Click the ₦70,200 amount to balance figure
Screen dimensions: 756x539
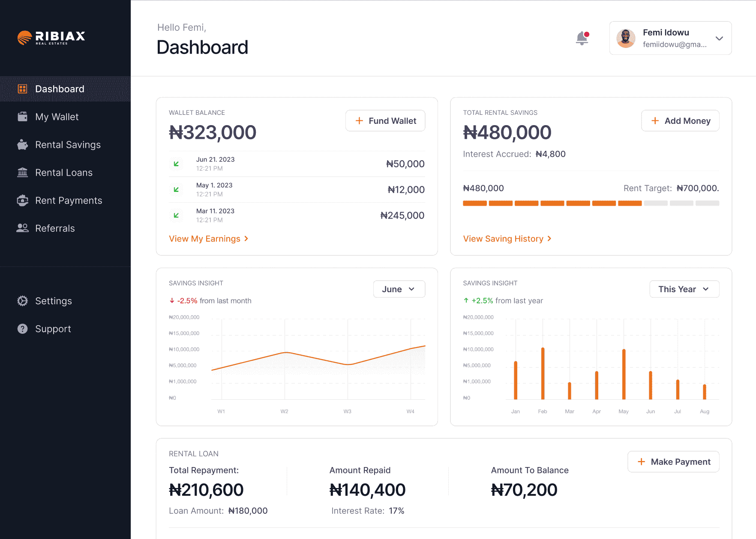(x=524, y=490)
